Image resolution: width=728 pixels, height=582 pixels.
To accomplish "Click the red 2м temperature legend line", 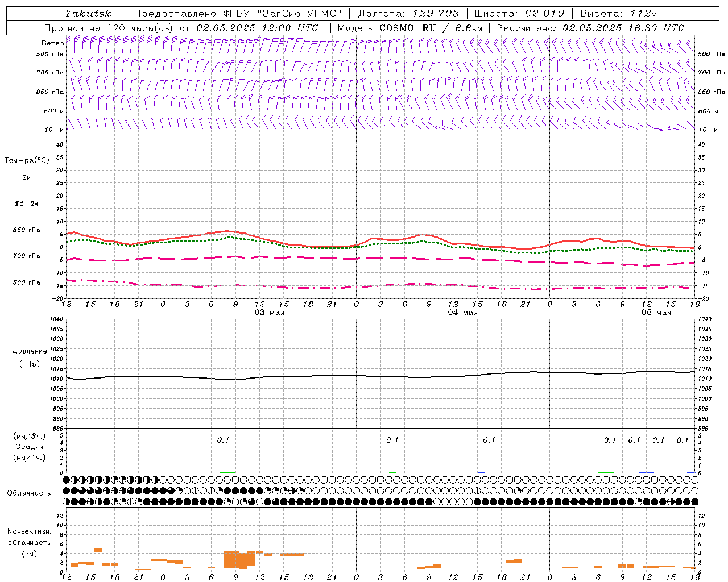I will pos(26,184).
